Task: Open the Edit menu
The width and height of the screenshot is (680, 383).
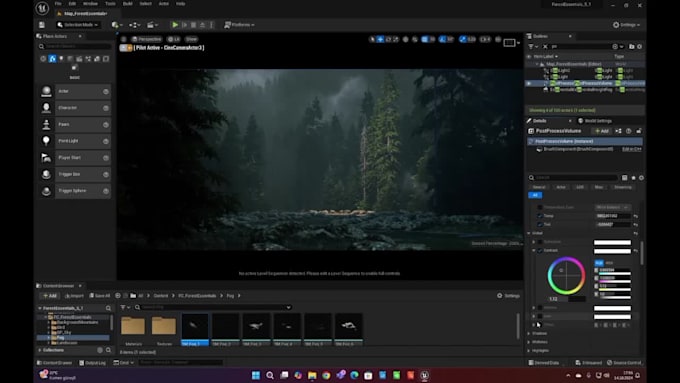Action: (72, 3)
